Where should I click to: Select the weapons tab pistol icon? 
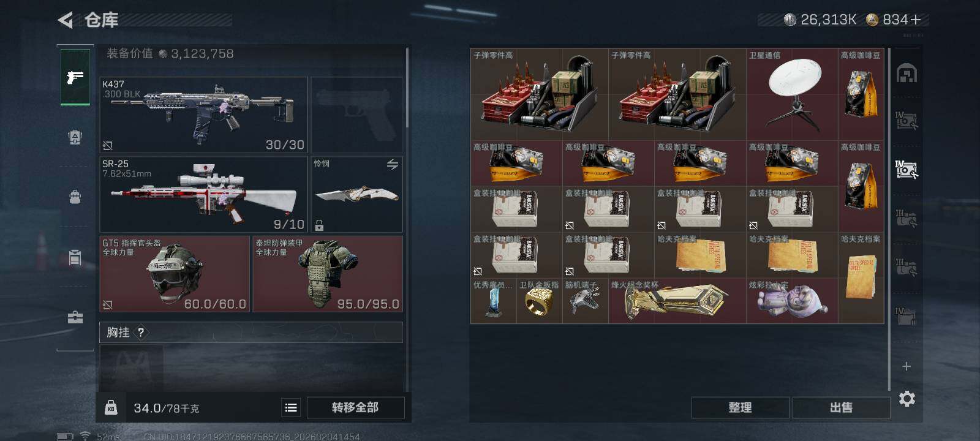point(75,77)
